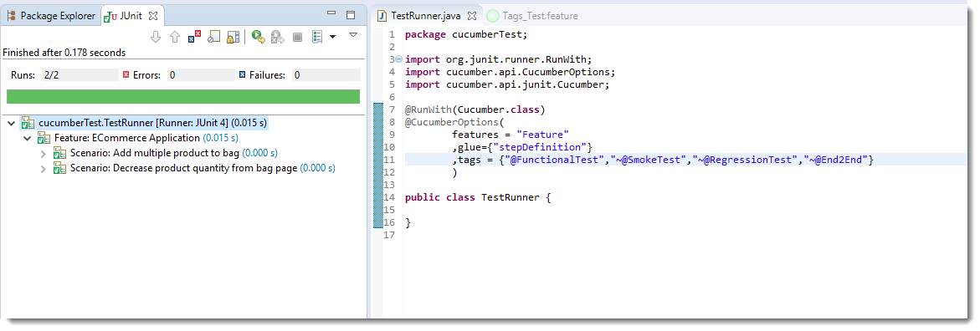Close the TestRunner.java editor tab
Screen dimensions: 980x331
pos(472,16)
